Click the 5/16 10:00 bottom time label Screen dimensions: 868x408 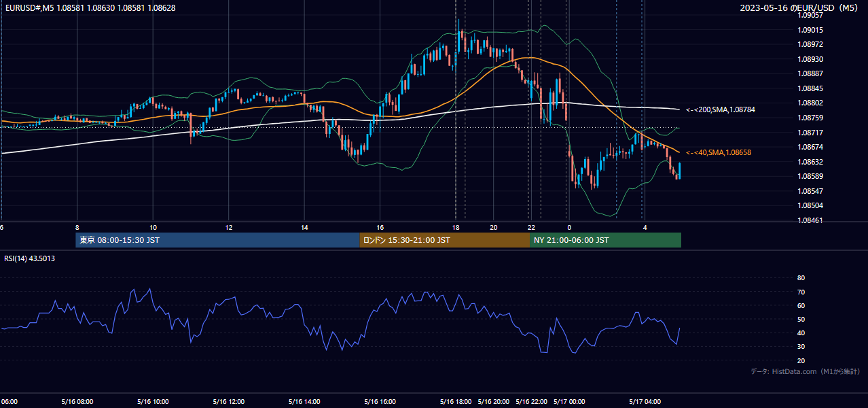(153, 401)
